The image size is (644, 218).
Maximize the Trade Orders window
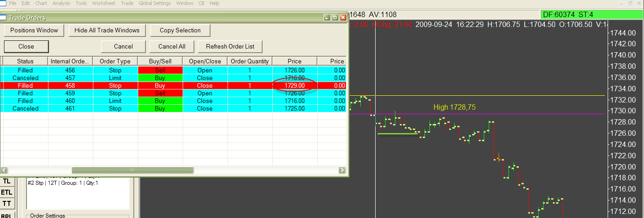pyautogui.click(x=335, y=18)
